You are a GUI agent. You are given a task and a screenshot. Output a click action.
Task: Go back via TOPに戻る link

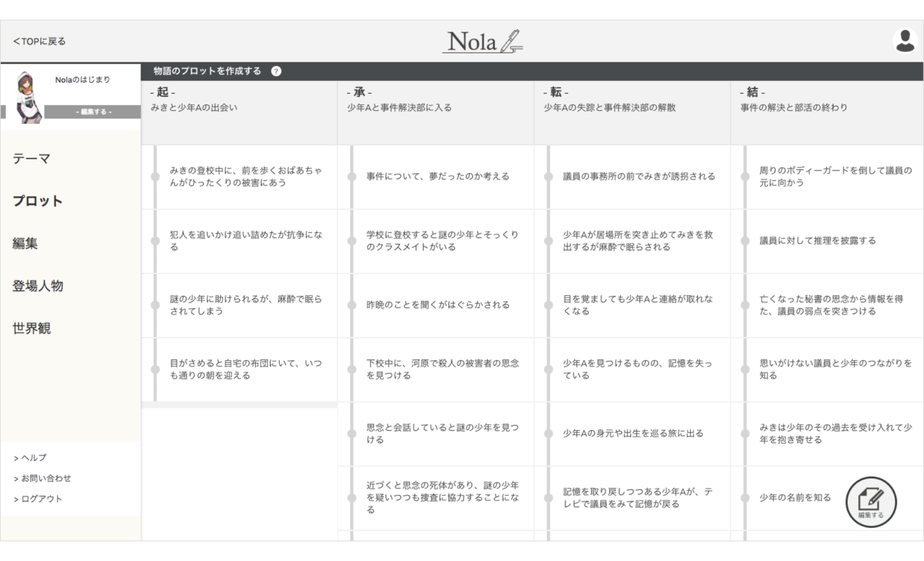39,41
